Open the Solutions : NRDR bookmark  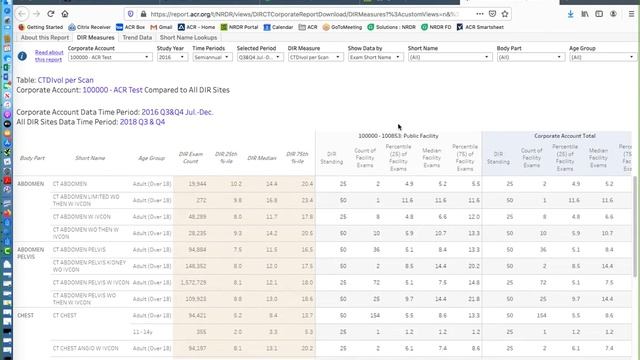pyautogui.click(x=391, y=27)
